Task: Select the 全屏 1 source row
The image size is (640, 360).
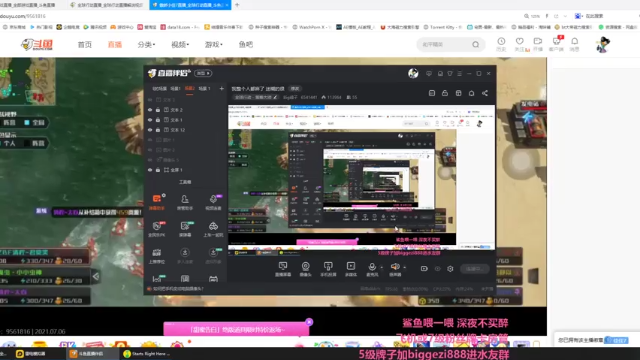Action: pos(185,170)
